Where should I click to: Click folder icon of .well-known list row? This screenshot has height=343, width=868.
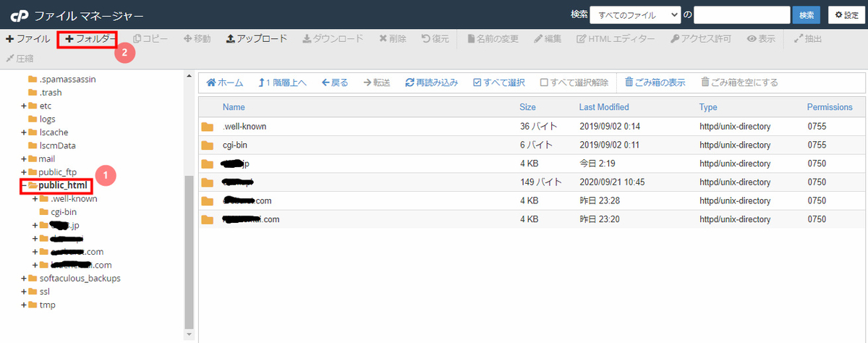point(208,126)
